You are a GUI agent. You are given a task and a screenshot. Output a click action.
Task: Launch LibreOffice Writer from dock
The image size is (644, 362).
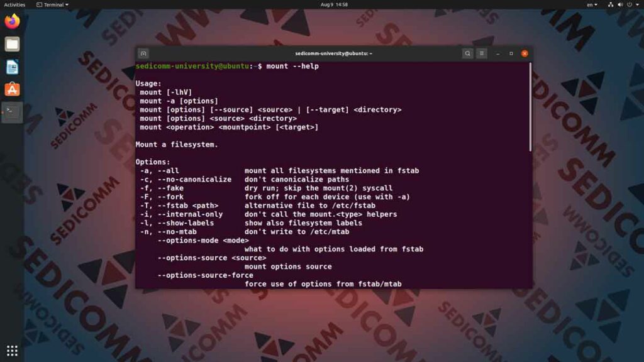pyautogui.click(x=12, y=67)
